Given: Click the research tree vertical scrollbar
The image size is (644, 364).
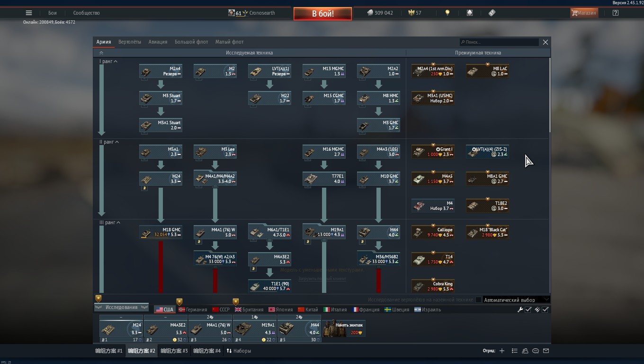Looking at the screenshot, I should click(x=550, y=95).
